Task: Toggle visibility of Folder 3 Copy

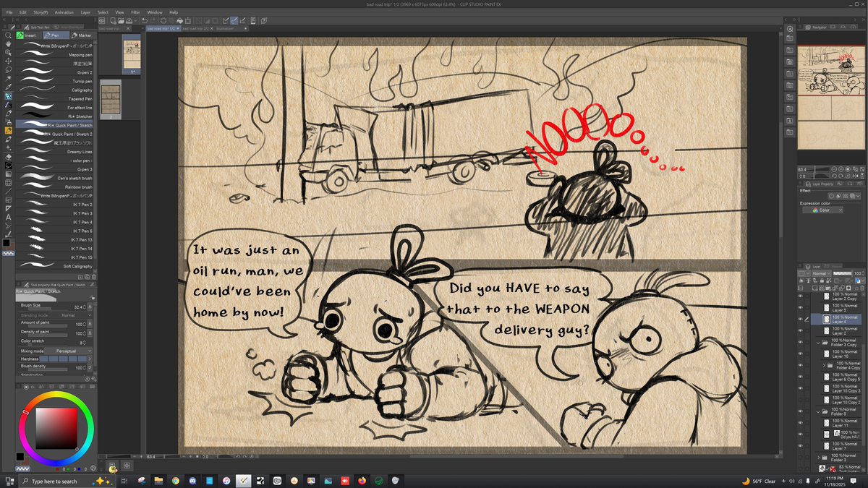Action: 800,343
